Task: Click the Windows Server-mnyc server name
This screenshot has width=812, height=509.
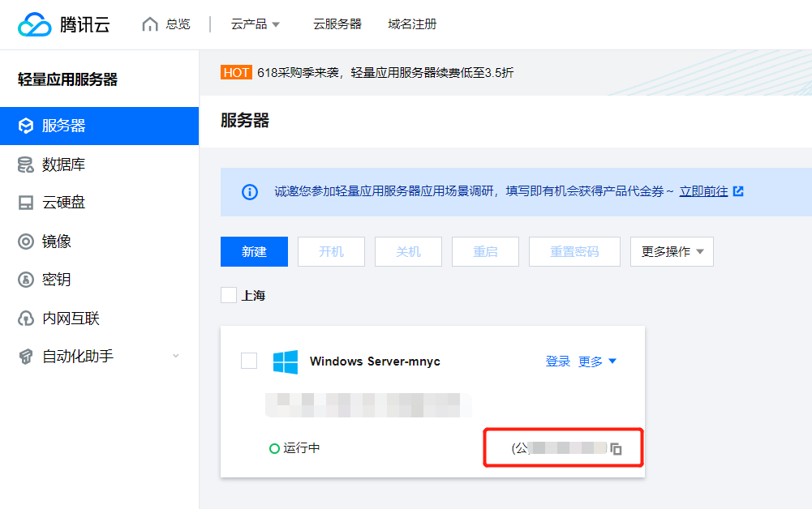Action: click(375, 361)
